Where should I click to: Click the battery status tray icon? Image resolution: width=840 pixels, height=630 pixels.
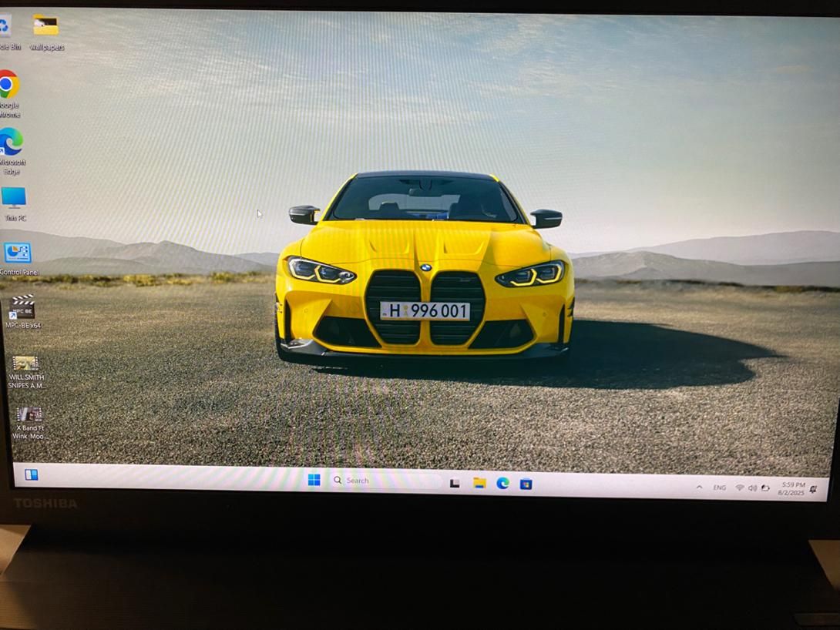point(765,488)
